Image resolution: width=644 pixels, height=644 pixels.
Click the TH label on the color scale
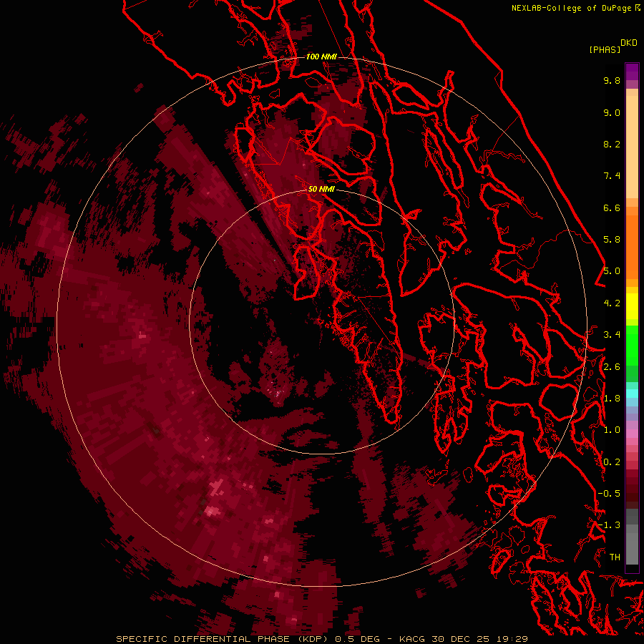pos(615,557)
